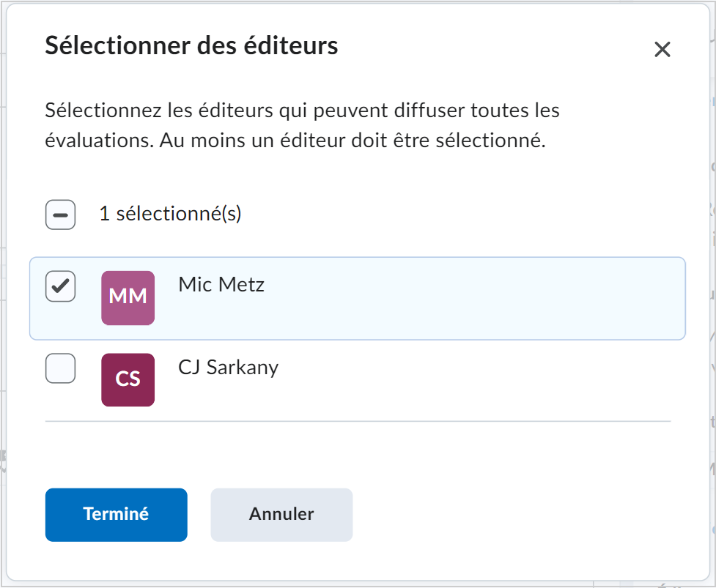The image size is (716, 588).
Task: Click the instruction text about évaluations
Action: tap(302, 125)
